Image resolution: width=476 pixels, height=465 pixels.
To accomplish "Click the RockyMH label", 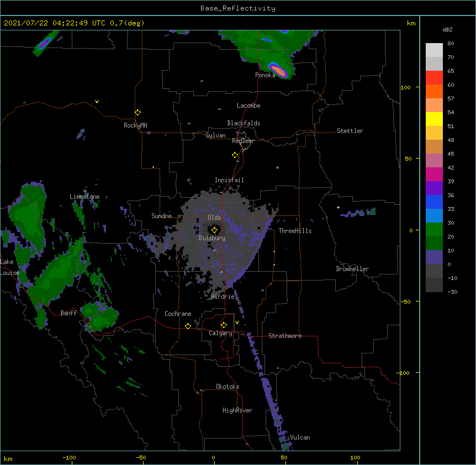I will click(x=135, y=125).
